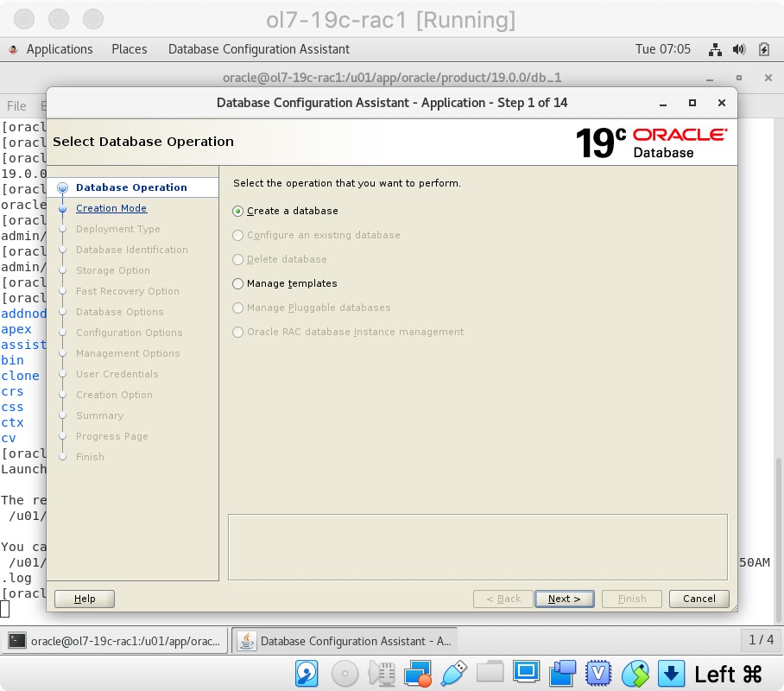The width and height of the screenshot is (784, 691).
Task: Click Fast Recovery Option step
Action: pyautogui.click(x=128, y=291)
